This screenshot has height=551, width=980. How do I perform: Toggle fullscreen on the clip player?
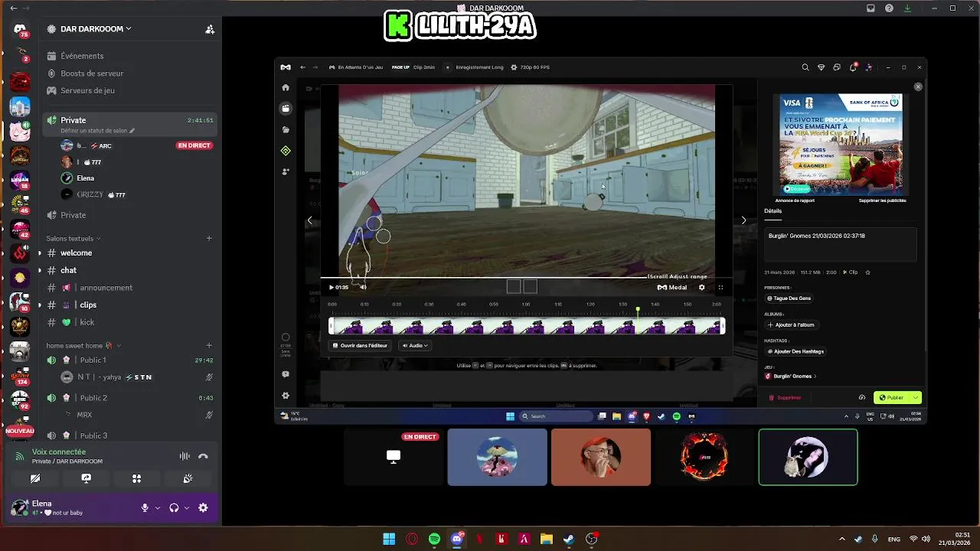pyautogui.click(x=720, y=288)
